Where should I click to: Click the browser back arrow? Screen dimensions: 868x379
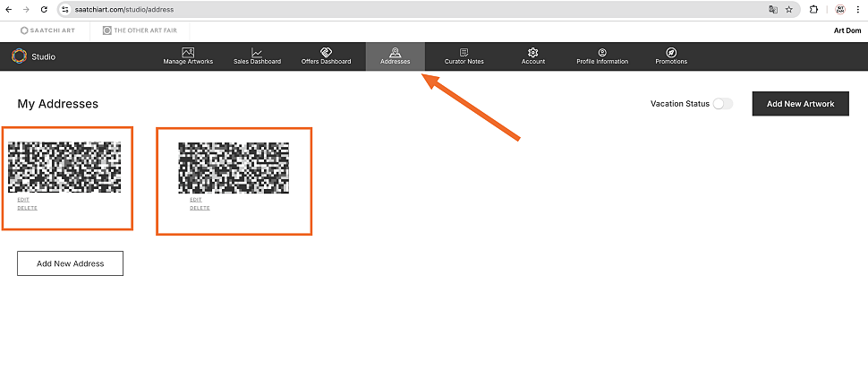tap(9, 10)
